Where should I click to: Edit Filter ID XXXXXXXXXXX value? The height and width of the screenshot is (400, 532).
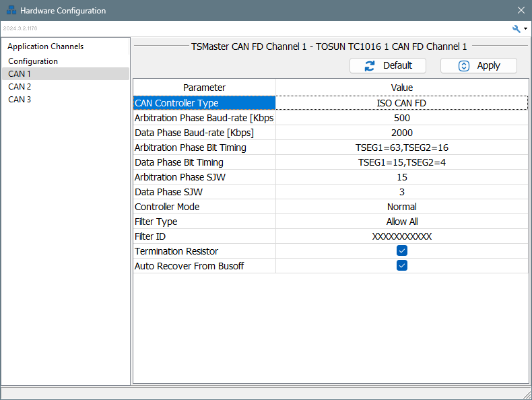point(402,236)
